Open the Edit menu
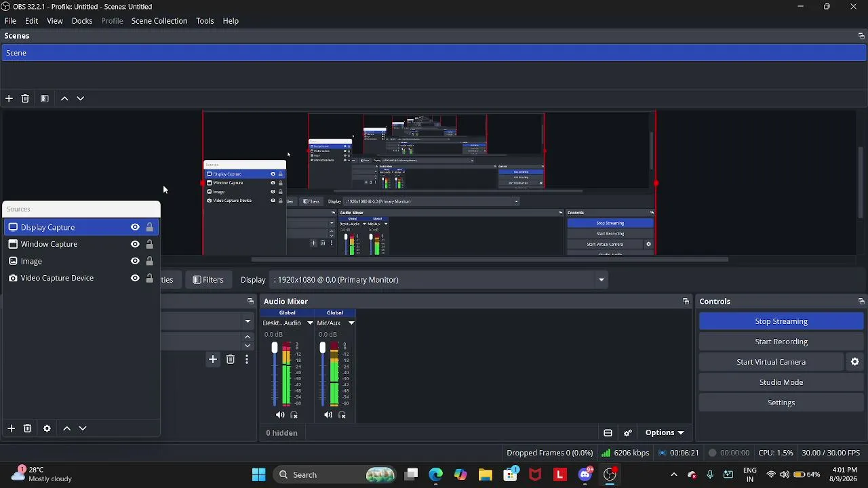 pos(31,21)
